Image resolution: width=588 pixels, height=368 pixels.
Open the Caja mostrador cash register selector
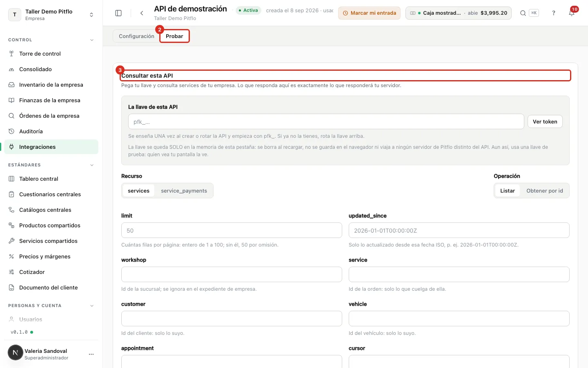click(458, 13)
